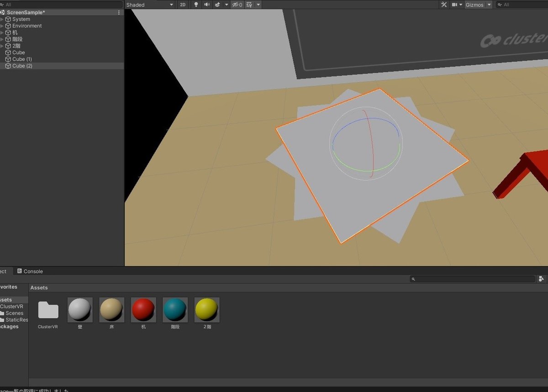Expand the System object
548x392 pixels.
tap(2, 19)
